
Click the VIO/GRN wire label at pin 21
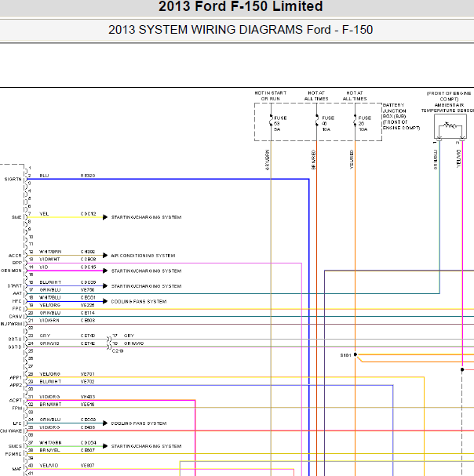[x=49, y=321]
